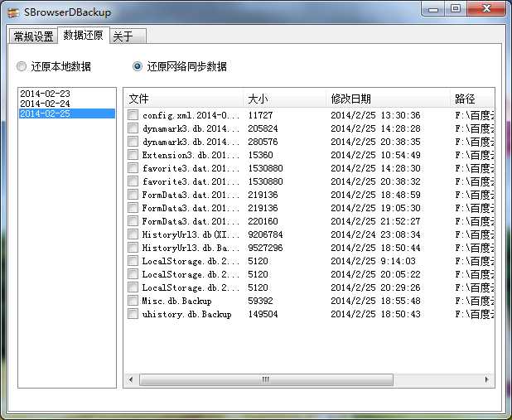This screenshot has width=512, height=420.
Task: Check HistoryUrl3.db checkbox sized 9206784
Action: (133, 234)
